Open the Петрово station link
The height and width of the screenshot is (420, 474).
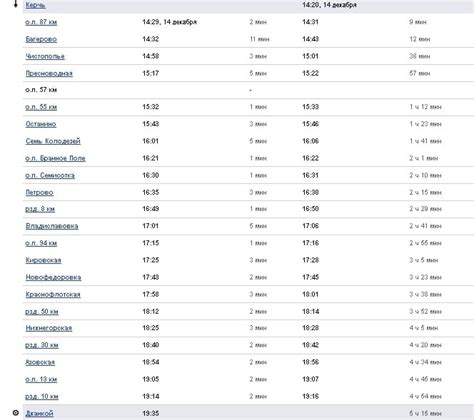tap(39, 192)
